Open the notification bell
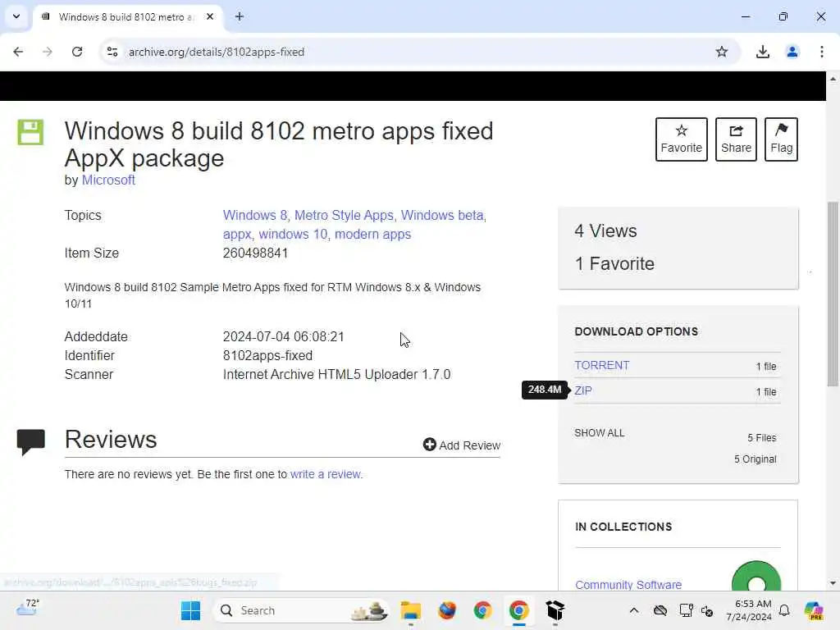 tap(784, 610)
